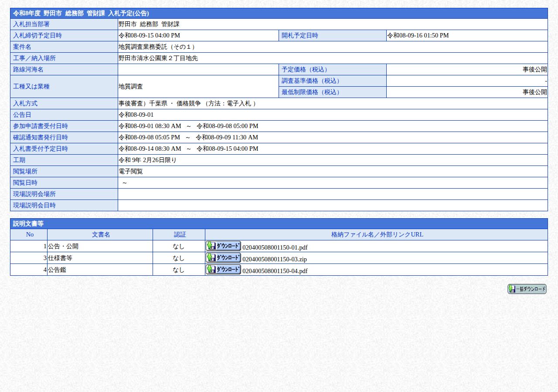Click the page title header 入札予定(公告)

tap(279, 14)
